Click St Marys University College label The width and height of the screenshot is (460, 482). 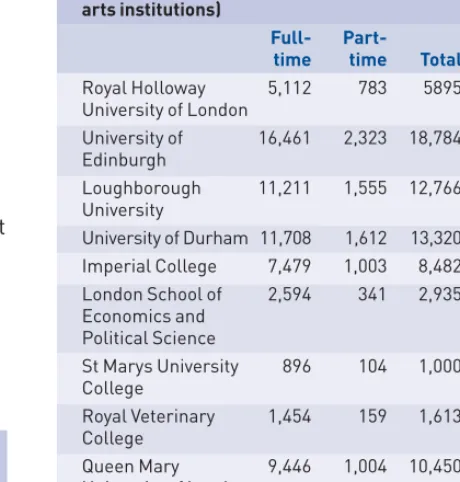click(x=160, y=377)
